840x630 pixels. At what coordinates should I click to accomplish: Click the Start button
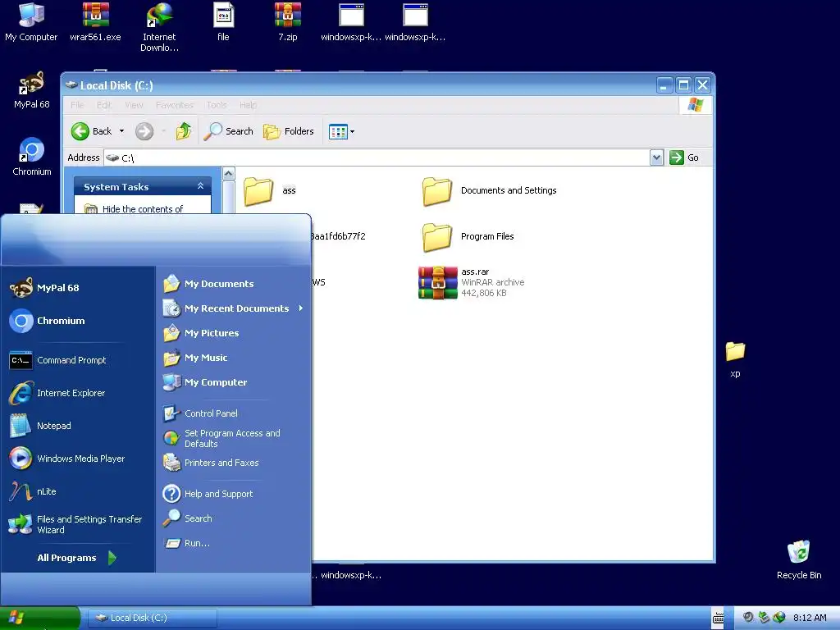[39, 619]
